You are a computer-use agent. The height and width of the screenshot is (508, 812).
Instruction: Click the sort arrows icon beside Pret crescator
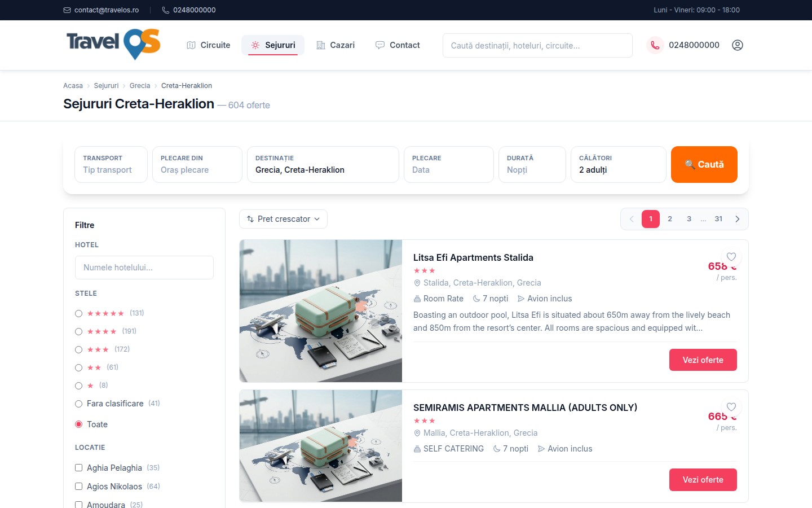[x=250, y=219]
